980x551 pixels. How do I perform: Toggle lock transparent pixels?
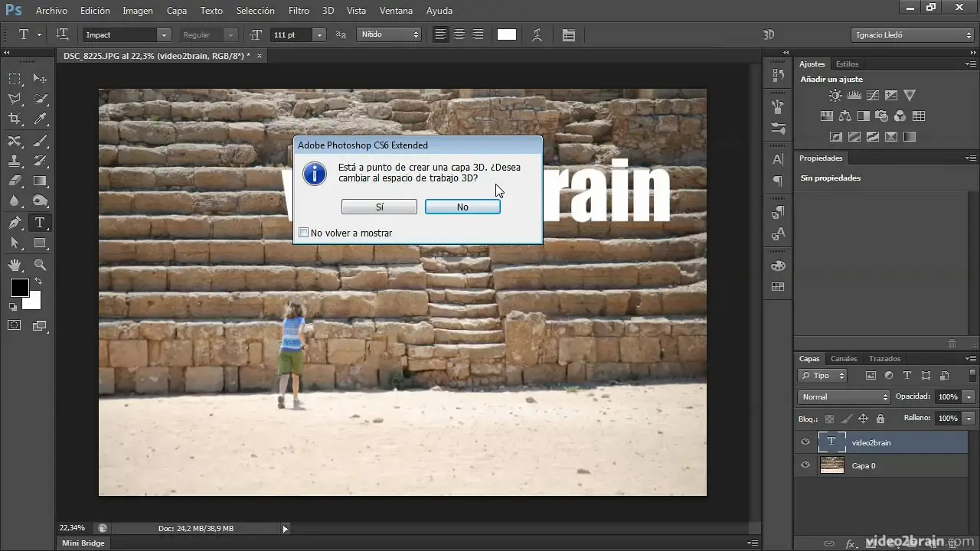point(829,419)
